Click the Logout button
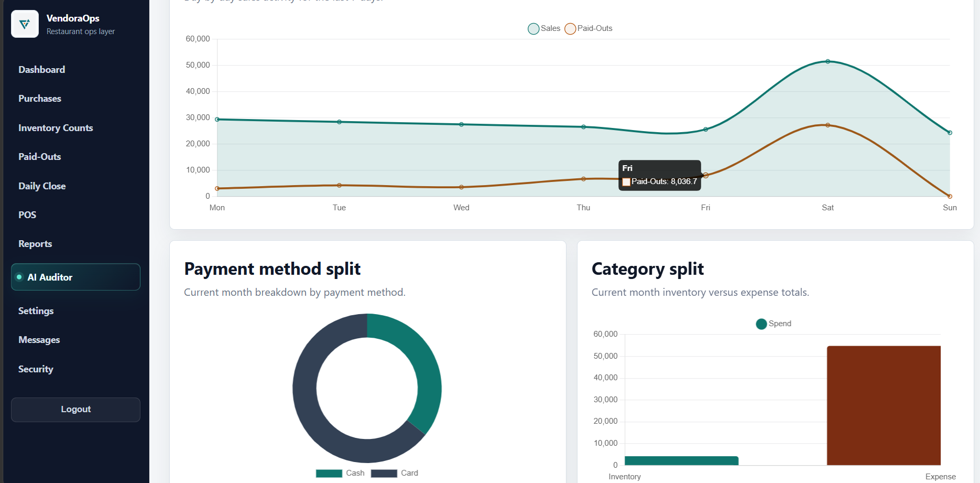 tap(75, 410)
